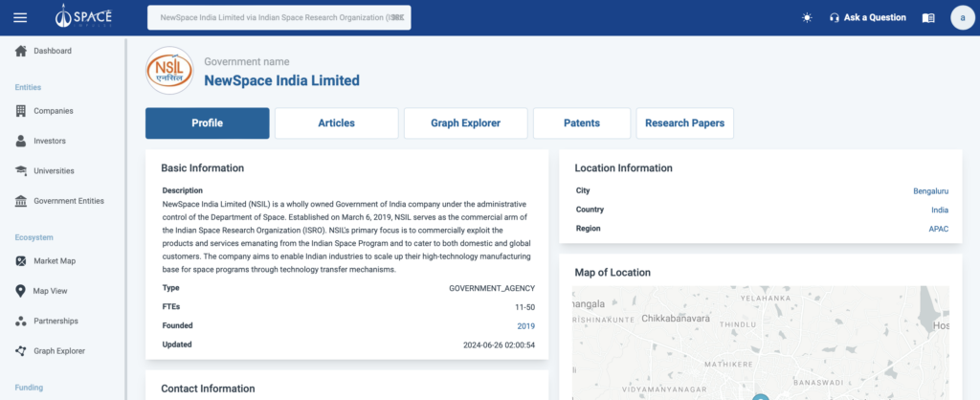
Task: Open Map View in the sidebar
Action: [x=50, y=291]
